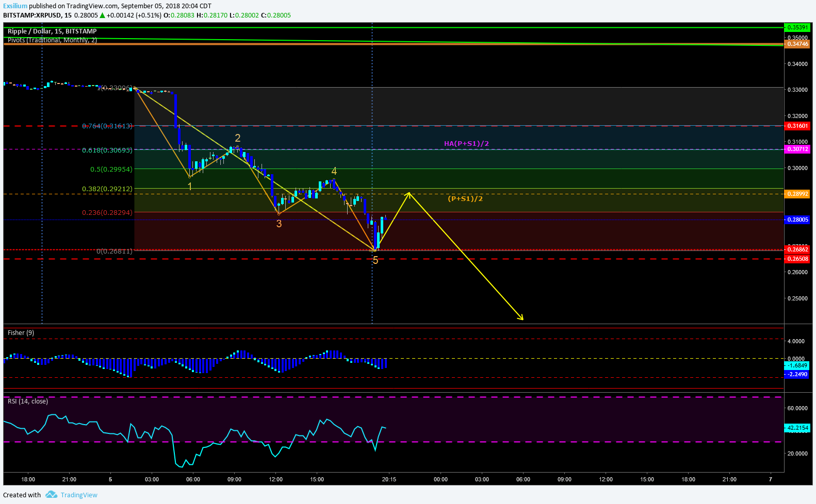The width and height of the screenshot is (816, 504).
Task: Click the 0.34000 label on price axis
Action: (797, 64)
